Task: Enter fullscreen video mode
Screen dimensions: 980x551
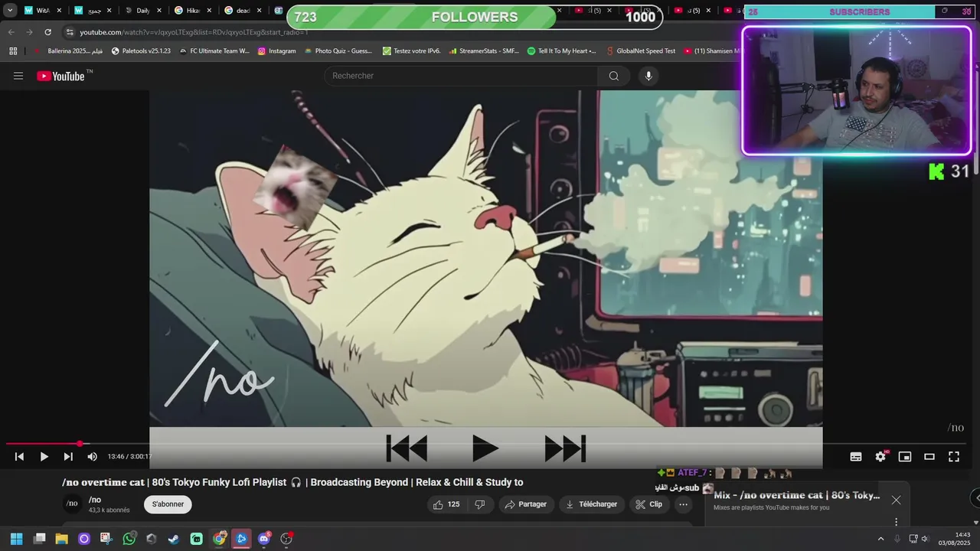Action: (x=954, y=457)
